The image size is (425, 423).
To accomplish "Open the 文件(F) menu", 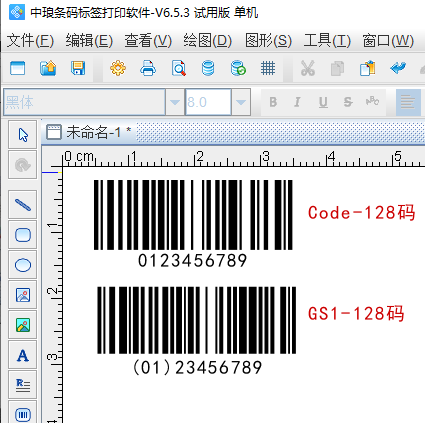I will [x=30, y=41].
